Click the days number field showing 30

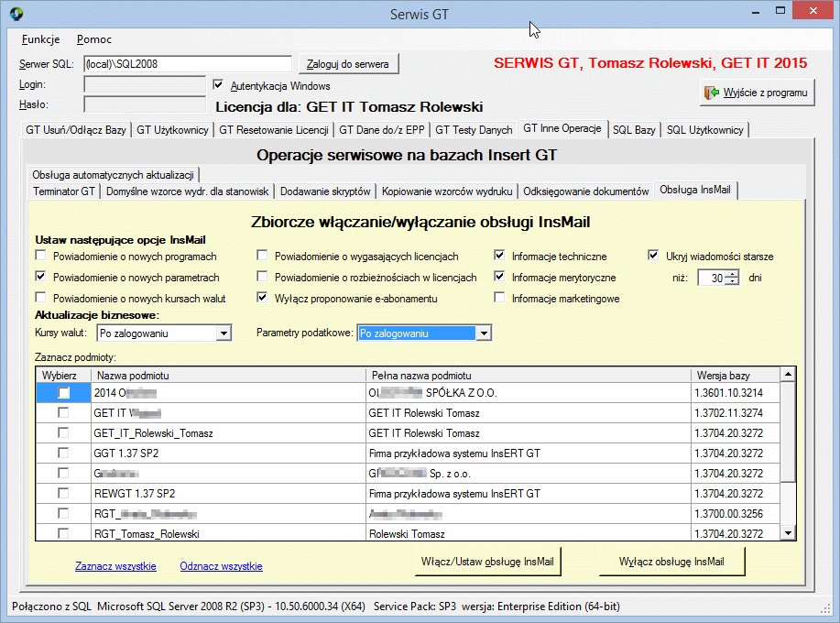pos(712,278)
